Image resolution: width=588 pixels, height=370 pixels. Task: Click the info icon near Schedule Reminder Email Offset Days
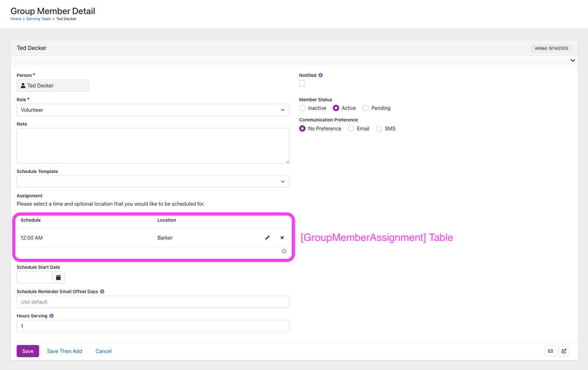pyautogui.click(x=102, y=291)
